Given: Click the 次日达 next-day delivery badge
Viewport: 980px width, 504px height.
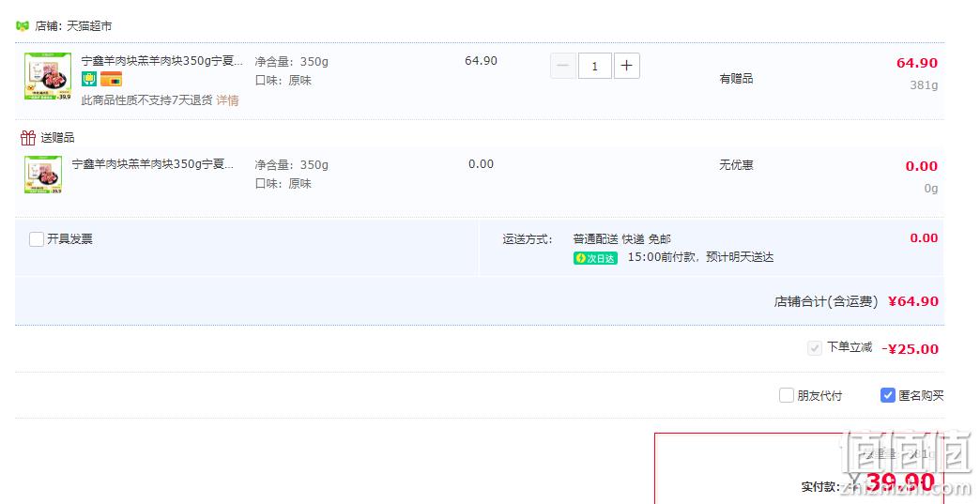Looking at the screenshot, I should 595,258.
